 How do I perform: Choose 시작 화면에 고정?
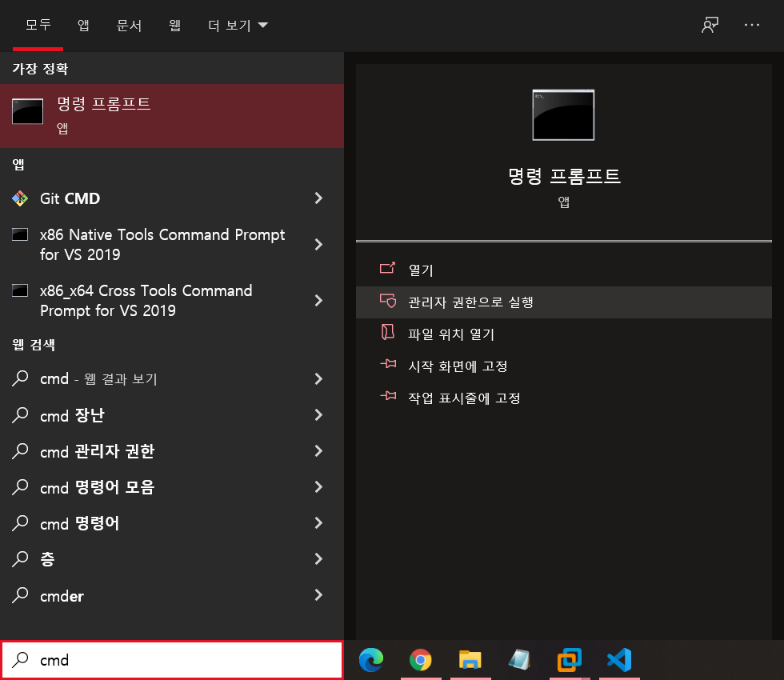tap(563, 366)
